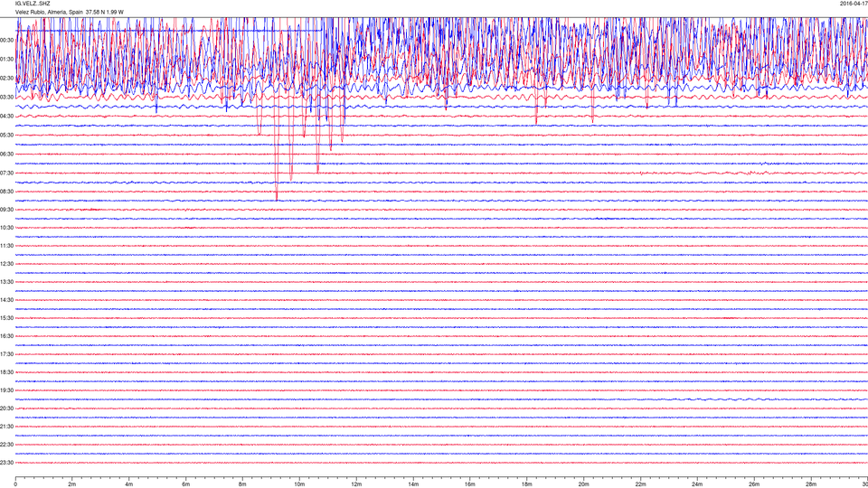Image resolution: width=868 pixels, height=488 pixels.
Task: Pick the 11:30 row label
Action: 6,246
